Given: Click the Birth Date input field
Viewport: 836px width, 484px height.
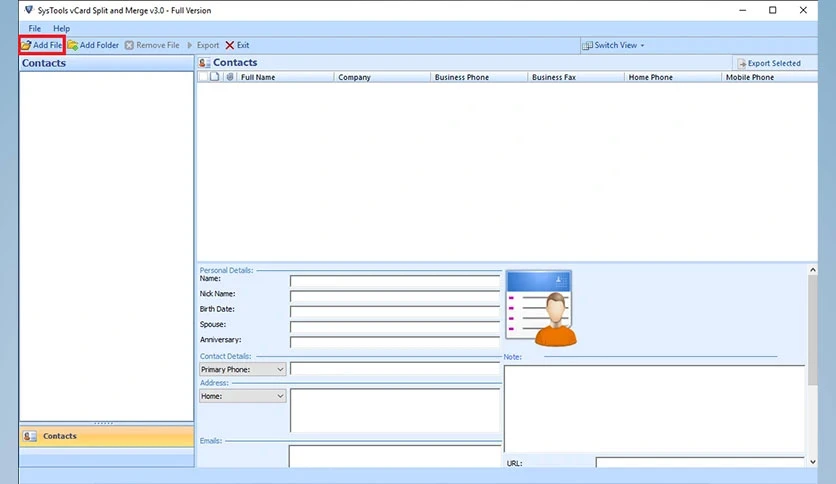Looking at the screenshot, I should coord(395,311).
